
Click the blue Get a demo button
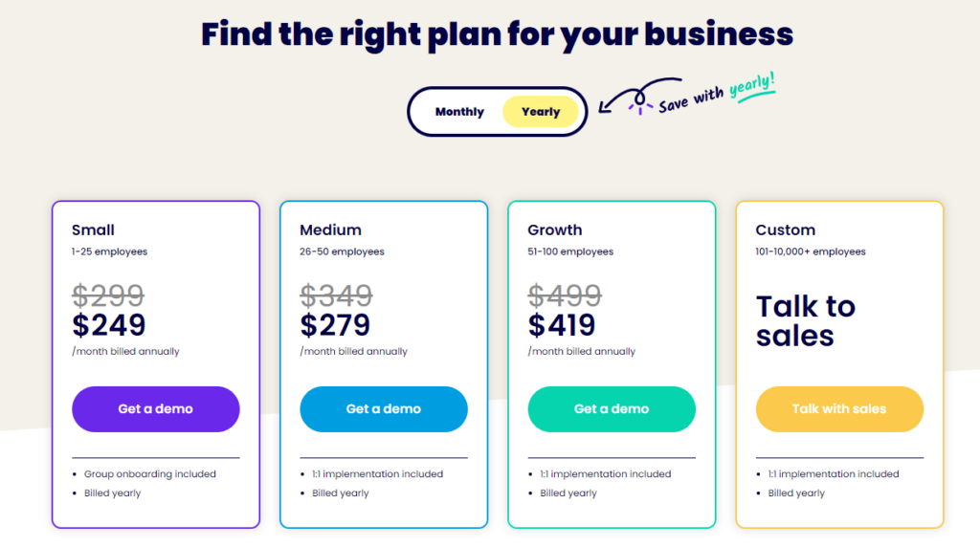(x=383, y=409)
